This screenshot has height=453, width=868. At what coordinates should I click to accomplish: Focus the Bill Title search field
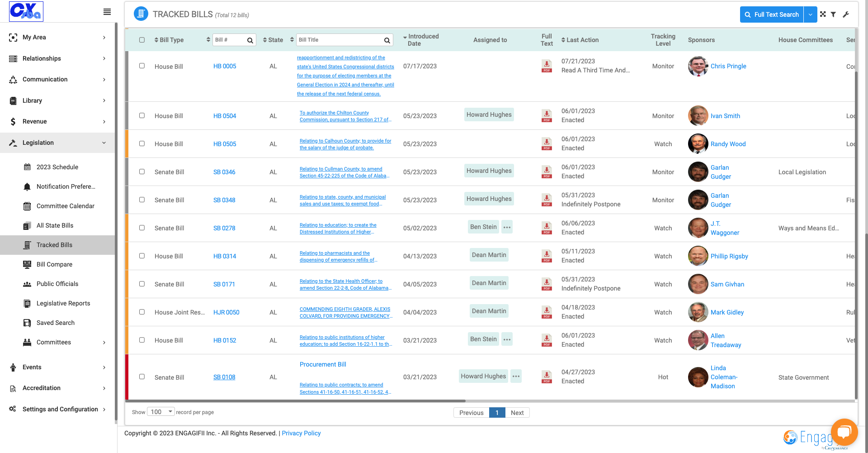pyautogui.click(x=340, y=40)
